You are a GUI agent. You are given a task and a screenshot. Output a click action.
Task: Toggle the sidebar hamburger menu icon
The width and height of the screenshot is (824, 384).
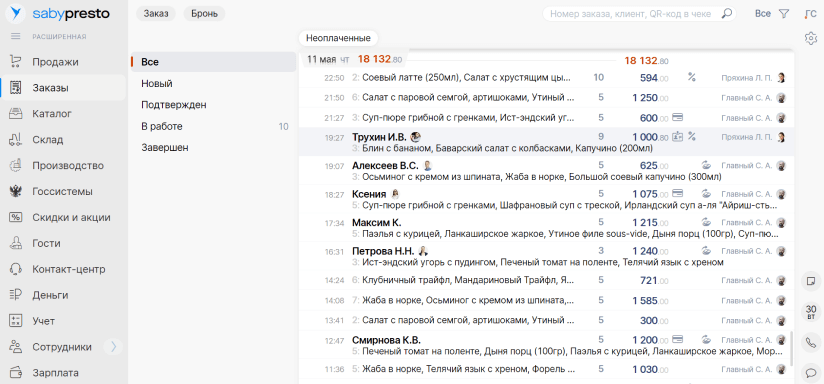tap(16, 37)
